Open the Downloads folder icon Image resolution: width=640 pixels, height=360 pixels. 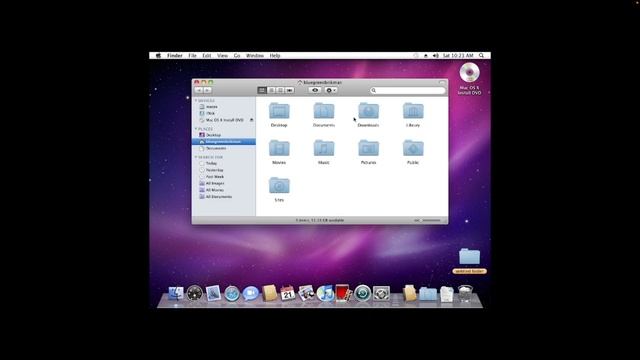[368, 111]
